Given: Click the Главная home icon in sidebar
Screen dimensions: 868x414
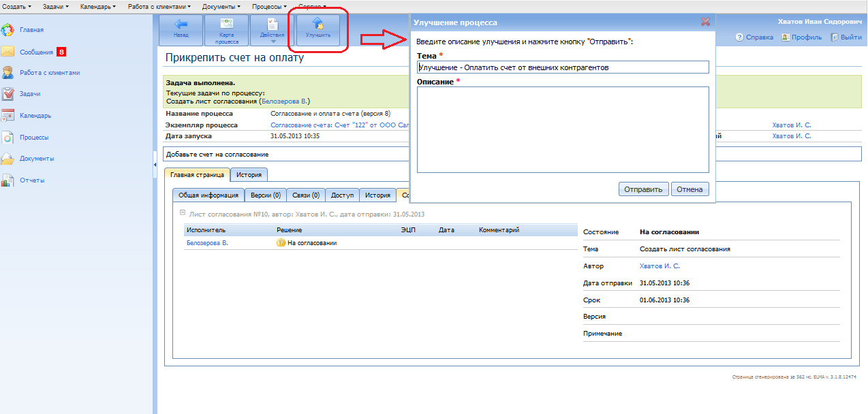Looking at the screenshot, I should click(x=8, y=30).
